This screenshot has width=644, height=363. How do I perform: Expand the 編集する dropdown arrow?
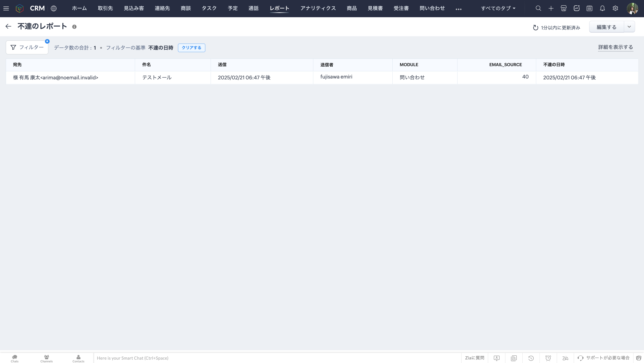tap(629, 27)
